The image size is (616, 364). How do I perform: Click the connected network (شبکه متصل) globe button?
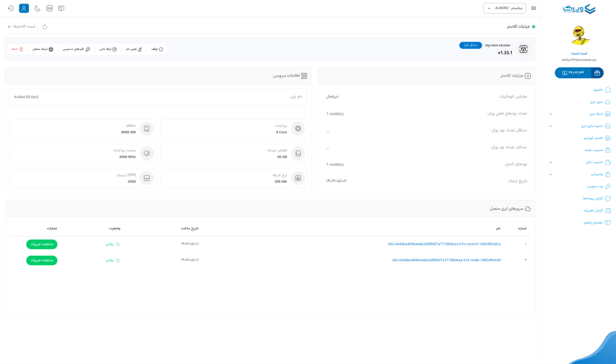(43, 49)
